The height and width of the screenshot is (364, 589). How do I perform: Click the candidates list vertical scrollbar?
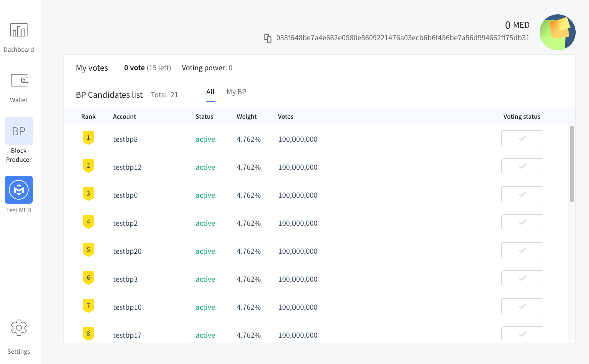[572, 164]
